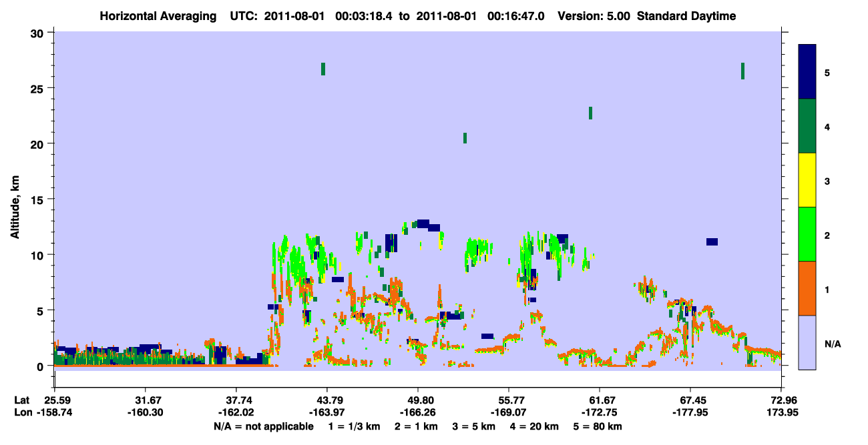
Task: Click 'Standard Daytime' in the title
Action: click(x=686, y=16)
